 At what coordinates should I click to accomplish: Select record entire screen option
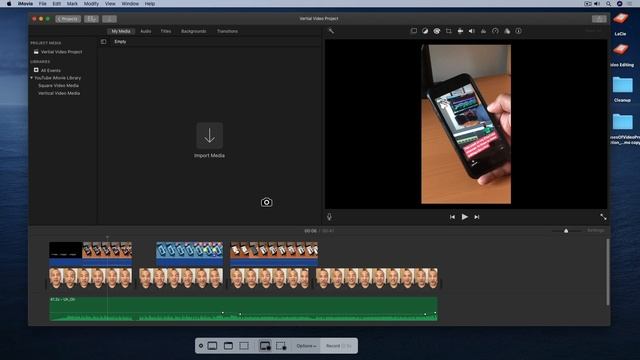tap(265, 346)
